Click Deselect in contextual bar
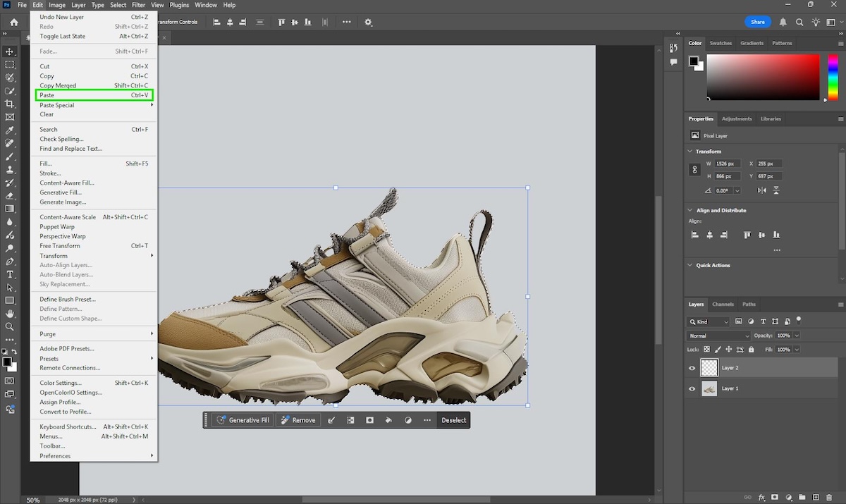 pyautogui.click(x=454, y=420)
